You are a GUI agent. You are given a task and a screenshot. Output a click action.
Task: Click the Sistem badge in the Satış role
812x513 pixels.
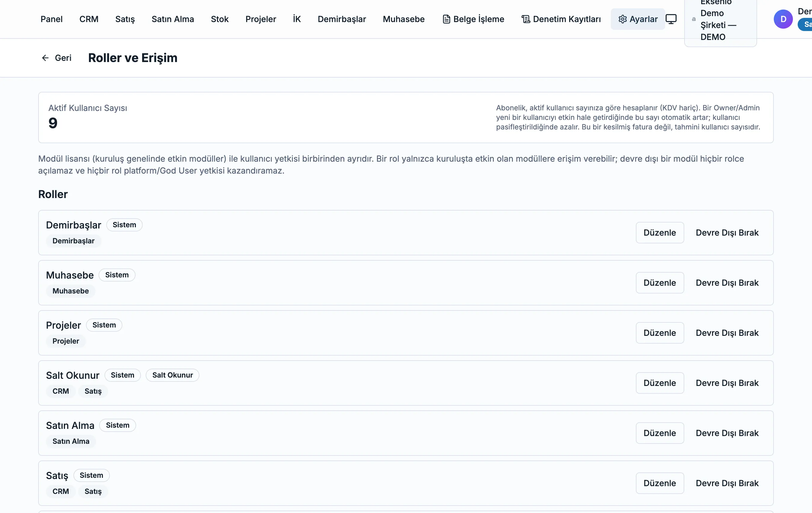(x=91, y=476)
